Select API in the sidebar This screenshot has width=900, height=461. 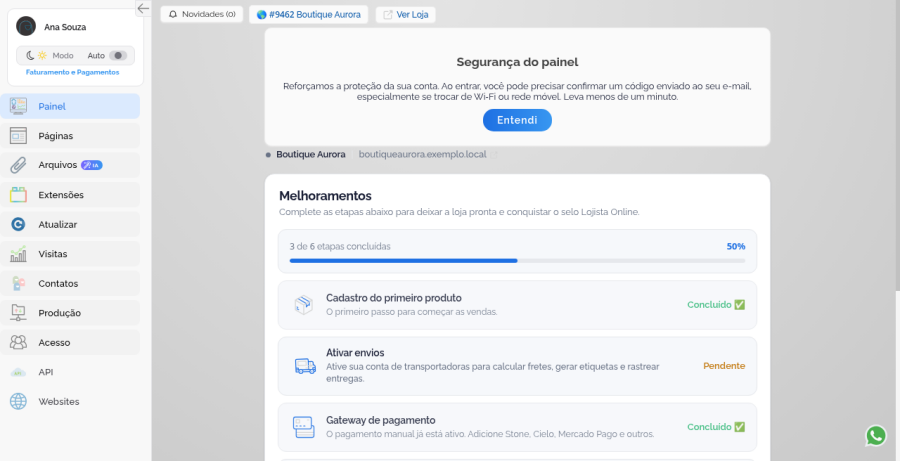(70, 372)
